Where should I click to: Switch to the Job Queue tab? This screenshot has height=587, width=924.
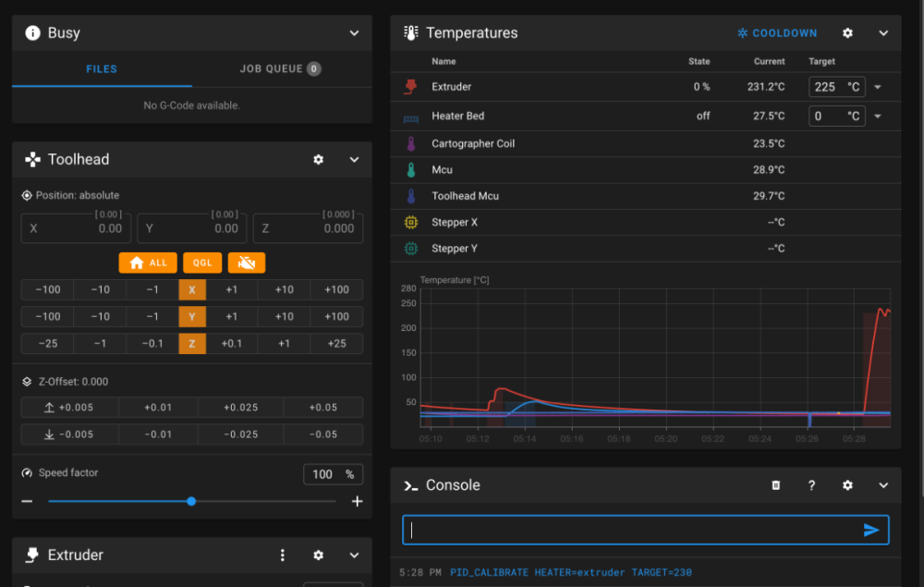tap(281, 69)
